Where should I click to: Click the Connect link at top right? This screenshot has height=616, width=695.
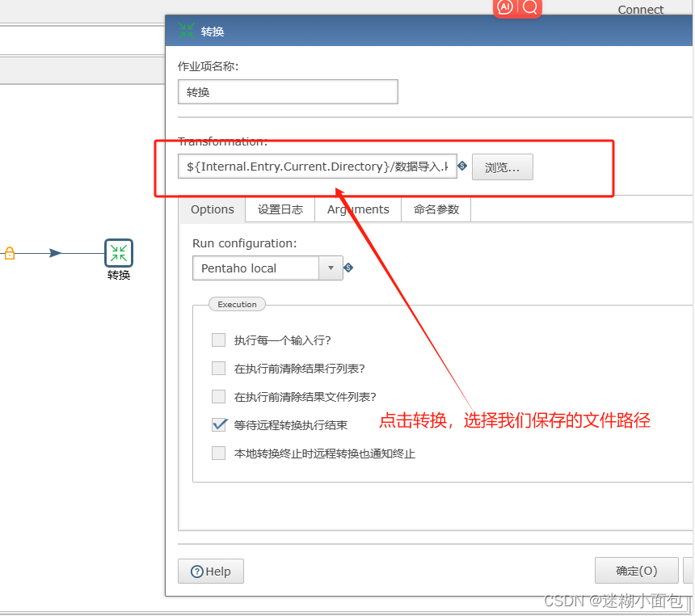click(641, 10)
